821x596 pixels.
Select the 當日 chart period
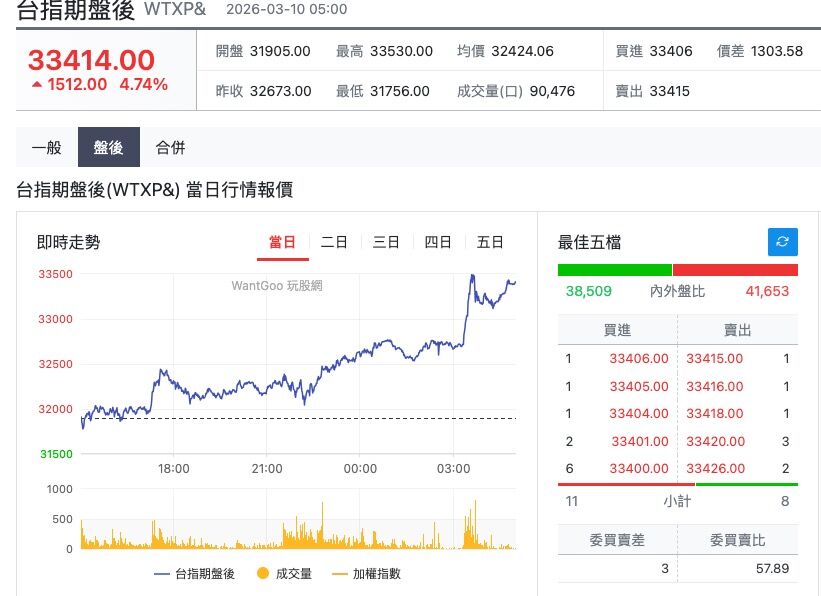click(x=283, y=241)
